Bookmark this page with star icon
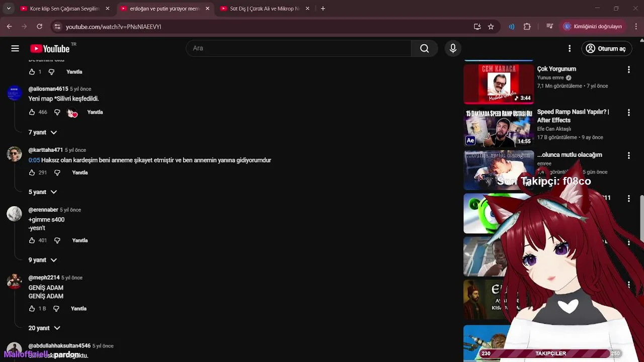Viewport: 644px width, 362px height. click(x=491, y=27)
